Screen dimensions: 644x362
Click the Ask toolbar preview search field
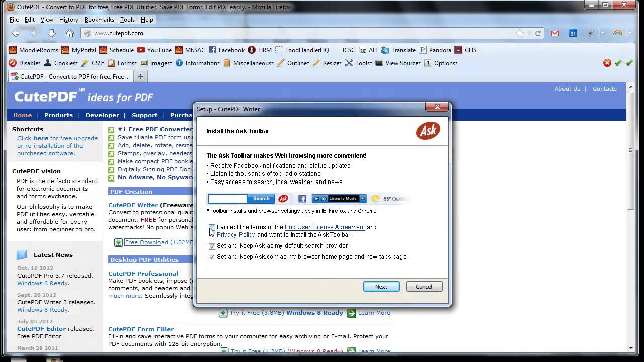coord(228,199)
